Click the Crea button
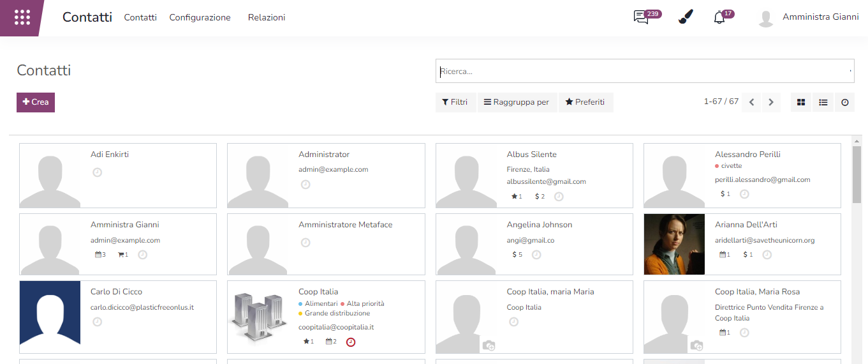Viewport: 868px width, 364px height. pos(36,102)
